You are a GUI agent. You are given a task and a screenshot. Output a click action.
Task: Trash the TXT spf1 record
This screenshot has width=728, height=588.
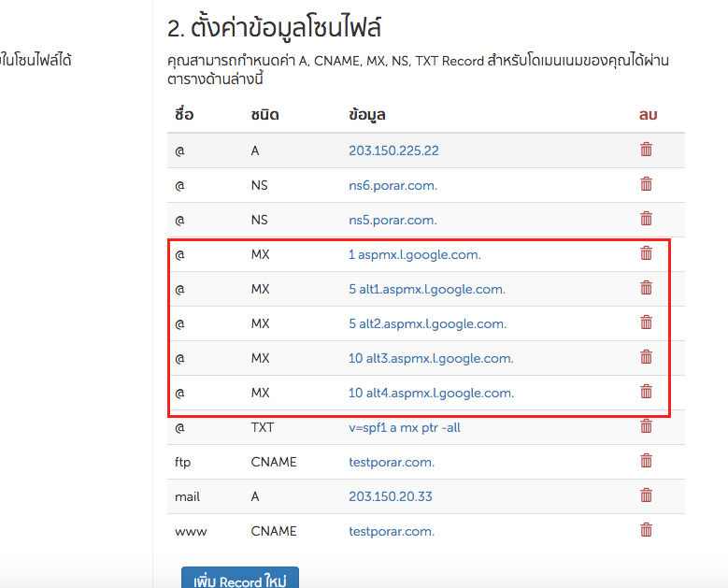646,426
